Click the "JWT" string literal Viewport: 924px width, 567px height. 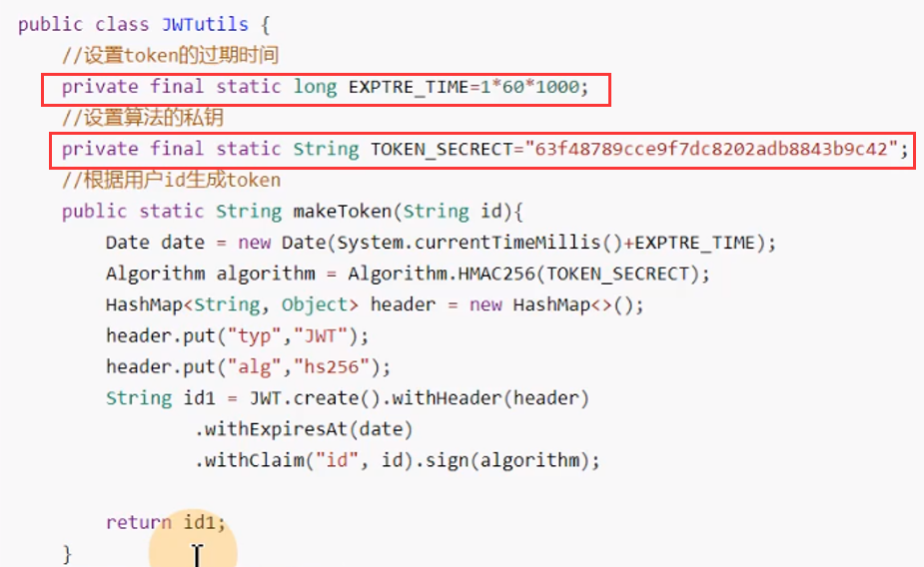pyautogui.click(x=320, y=336)
